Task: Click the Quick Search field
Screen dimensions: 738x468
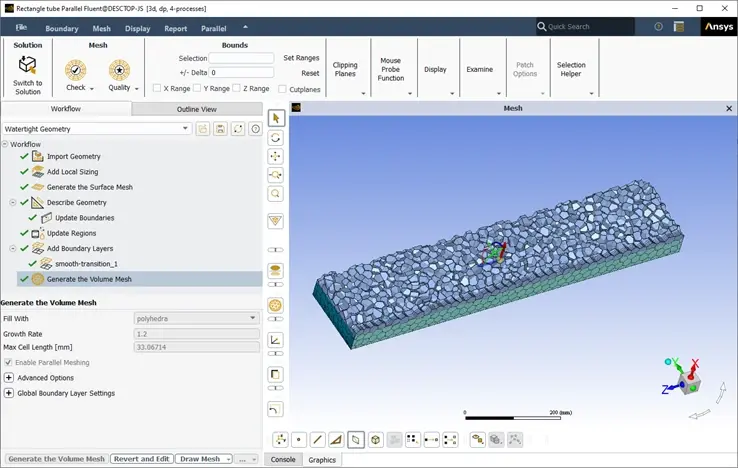Action: point(585,27)
